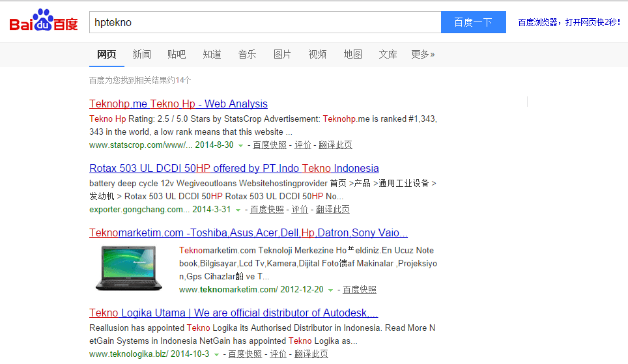628x364 pixels.
Task: Open the 文库 tab
Action: 388,55
